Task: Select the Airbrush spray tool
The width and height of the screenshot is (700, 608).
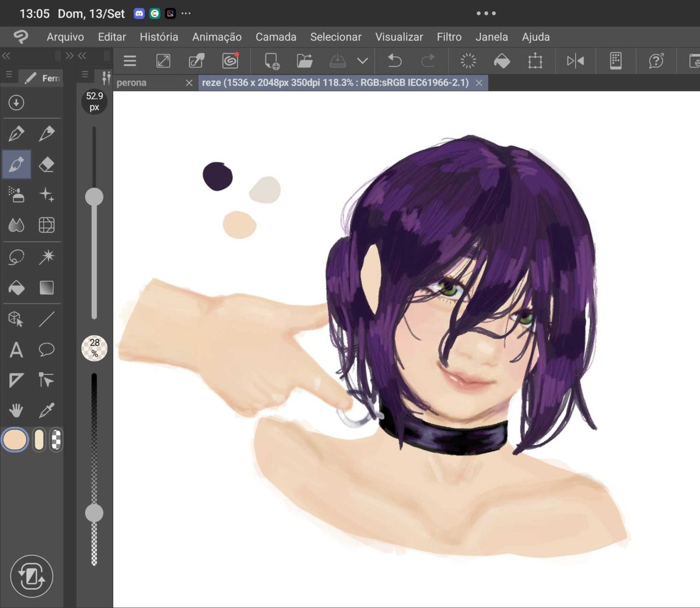Action: 16,195
